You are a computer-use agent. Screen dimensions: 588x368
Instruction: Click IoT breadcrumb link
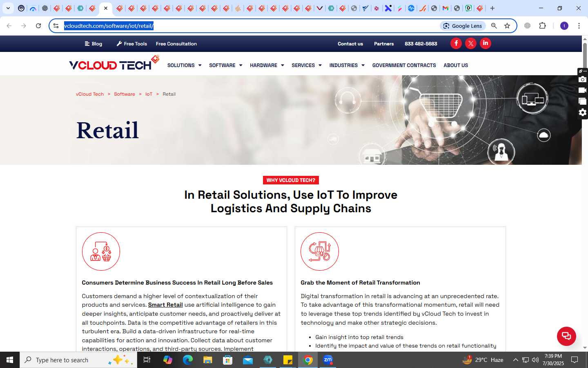(x=149, y=94)
